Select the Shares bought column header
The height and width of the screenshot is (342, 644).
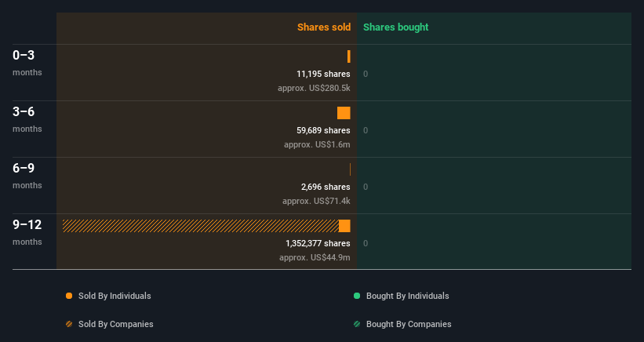(x=395, y=27)
